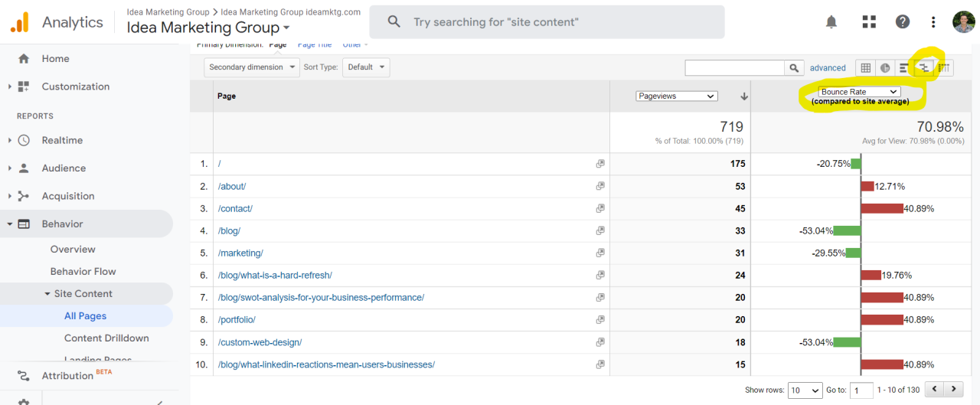Open Behavior Overview report
This screenshot has height=405, width=980.
click(x=73, y=250)
